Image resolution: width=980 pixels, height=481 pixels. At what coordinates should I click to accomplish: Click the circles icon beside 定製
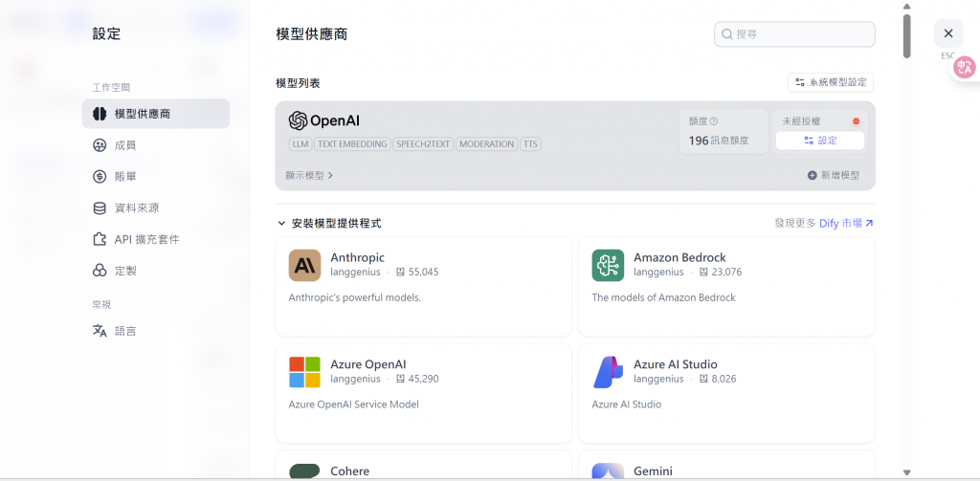point(100,272)
